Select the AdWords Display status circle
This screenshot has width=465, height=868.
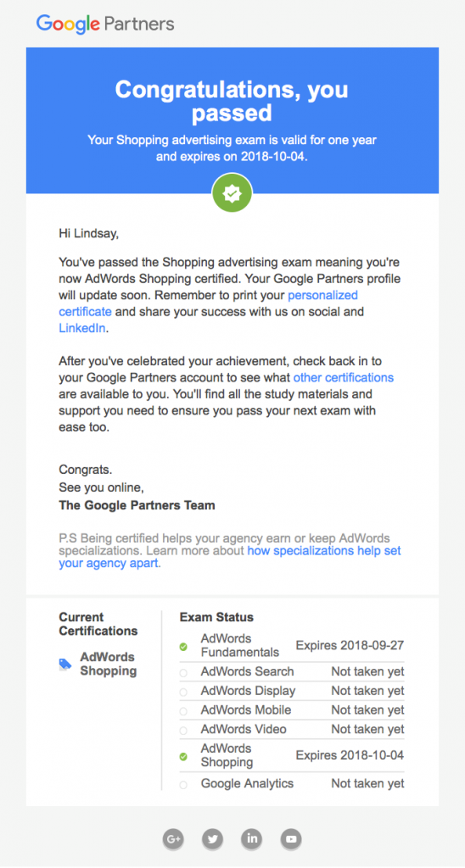[183, 692]
